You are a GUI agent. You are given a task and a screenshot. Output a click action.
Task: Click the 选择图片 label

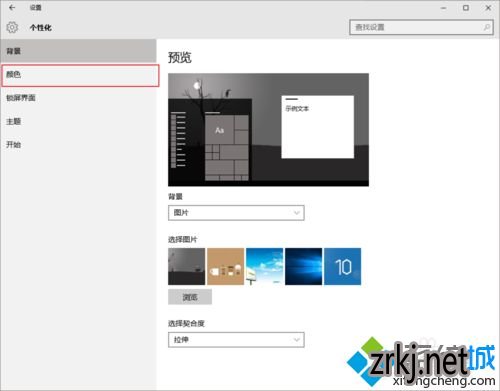tap(183, 239)
